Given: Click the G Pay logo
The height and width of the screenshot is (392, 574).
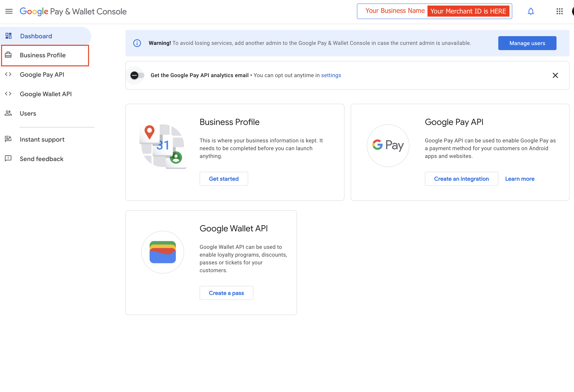Looking at the screenshot, I should tap(388, 145).
